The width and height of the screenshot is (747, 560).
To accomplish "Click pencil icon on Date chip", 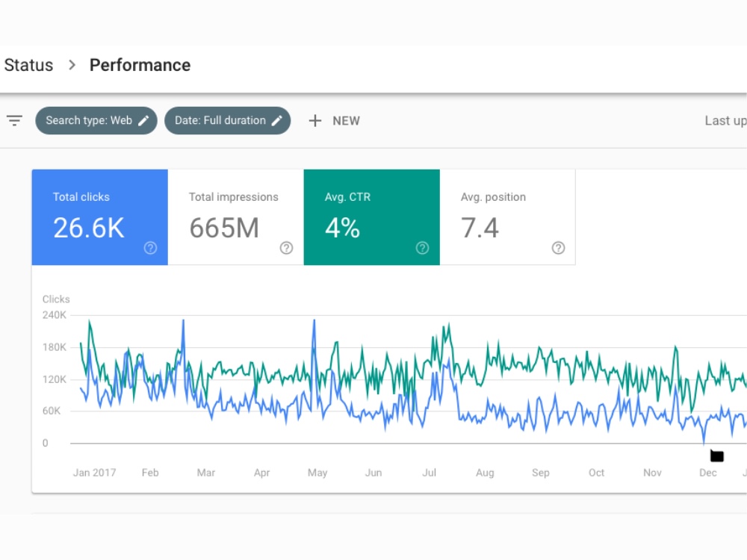I will tap(277, 120).
